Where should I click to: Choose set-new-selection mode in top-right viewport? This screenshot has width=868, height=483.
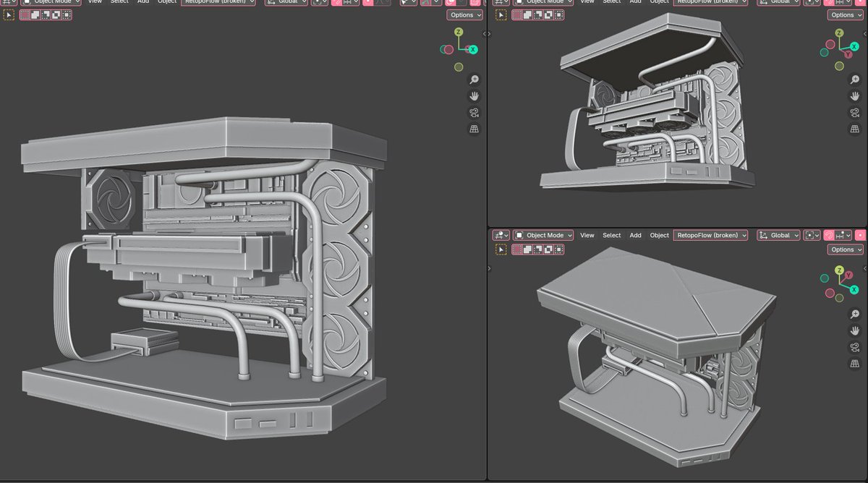[516, 14]
